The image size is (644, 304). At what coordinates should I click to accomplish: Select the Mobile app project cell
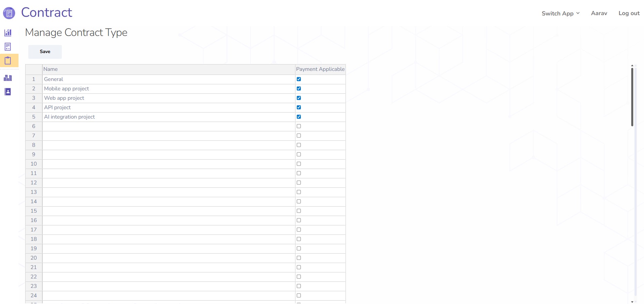pyautogui.click(x=169, y=89)
